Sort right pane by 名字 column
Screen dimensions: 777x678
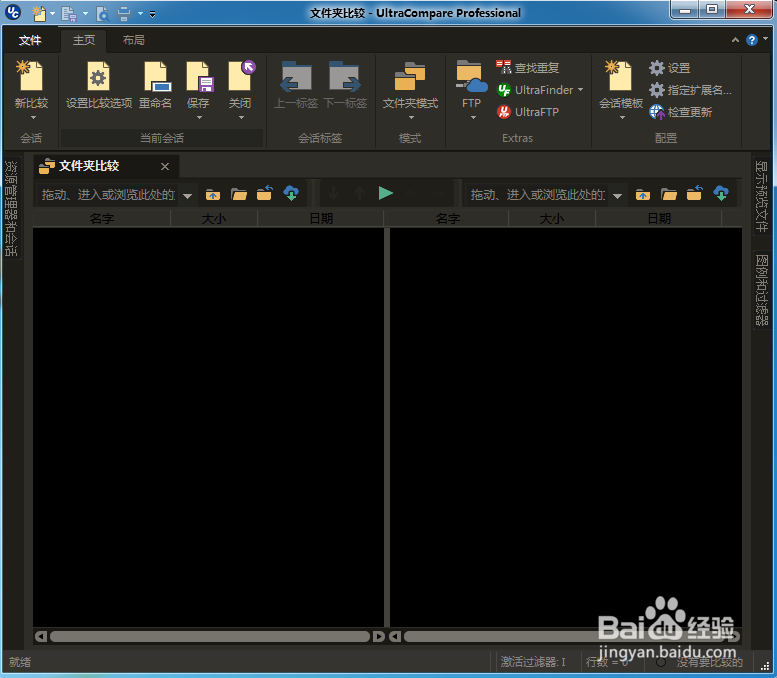tap(448, 219)
